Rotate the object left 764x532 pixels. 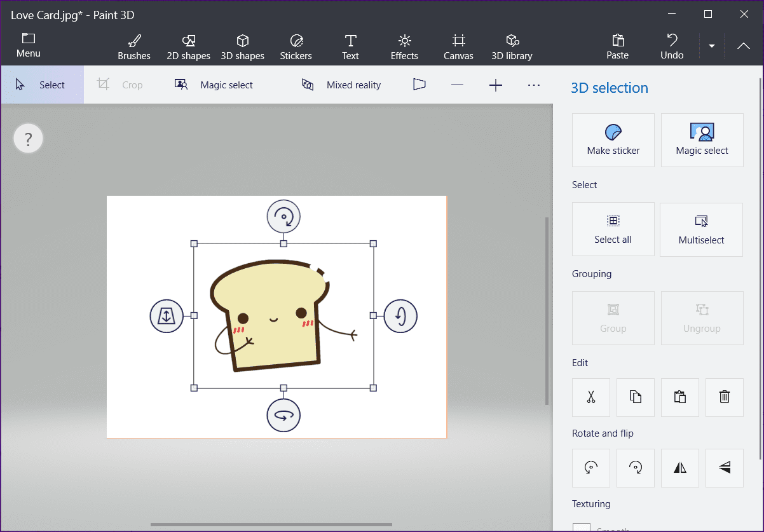[x=591, y=468]
